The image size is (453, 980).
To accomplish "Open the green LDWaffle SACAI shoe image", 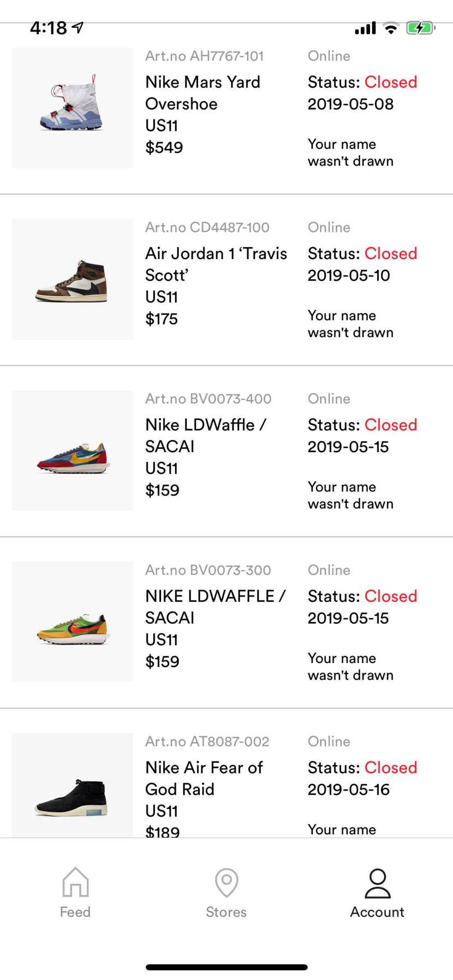I will pos(72,622).
